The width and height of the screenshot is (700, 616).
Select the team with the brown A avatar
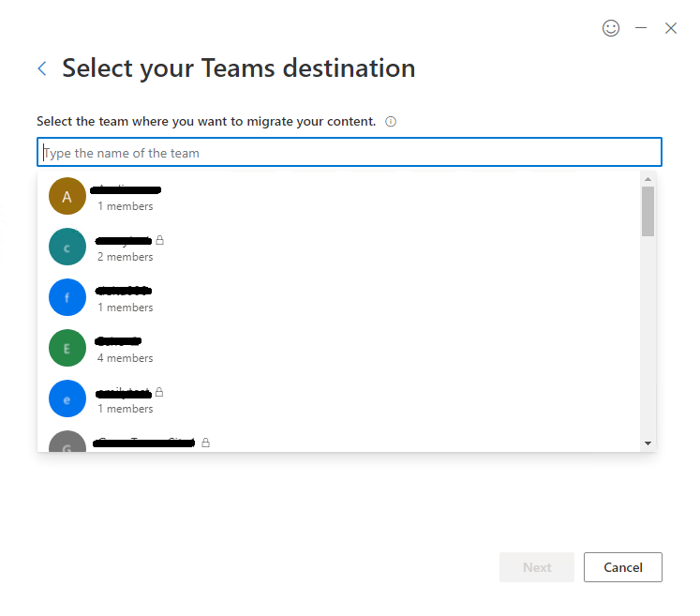[x=339, y=196]
